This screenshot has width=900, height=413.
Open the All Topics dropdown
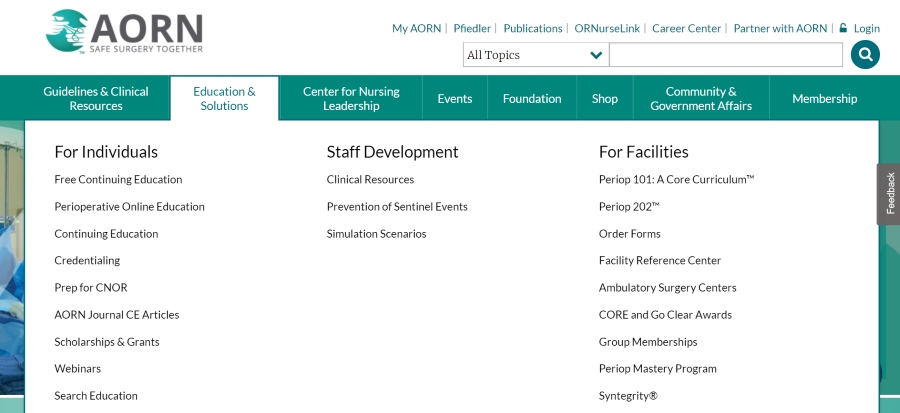536,55
